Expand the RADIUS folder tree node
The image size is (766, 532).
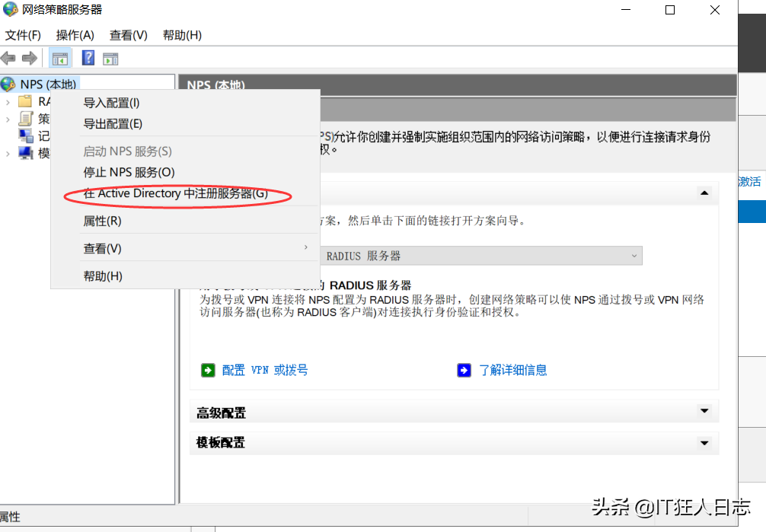[x=8, y=102]
